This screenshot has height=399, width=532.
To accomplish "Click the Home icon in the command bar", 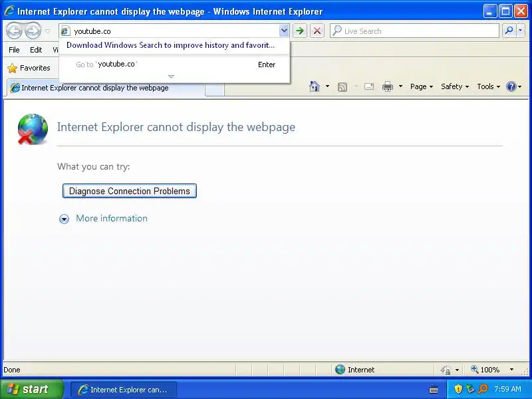I will click(x=315, y=86).
